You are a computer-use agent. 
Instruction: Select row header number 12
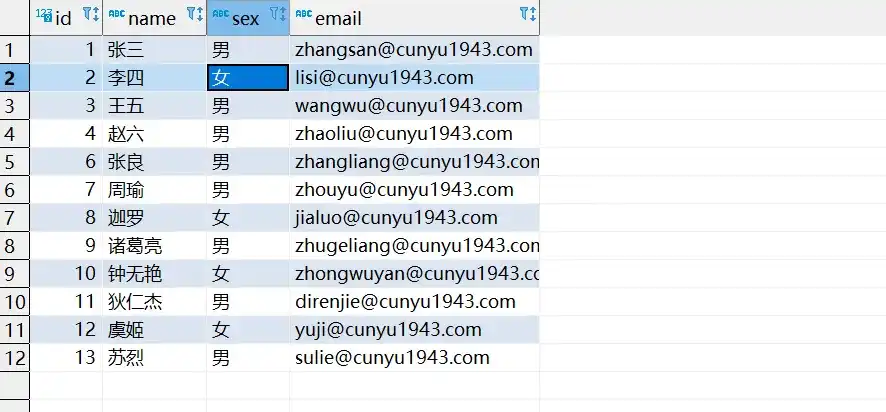[x=15, y=357]
